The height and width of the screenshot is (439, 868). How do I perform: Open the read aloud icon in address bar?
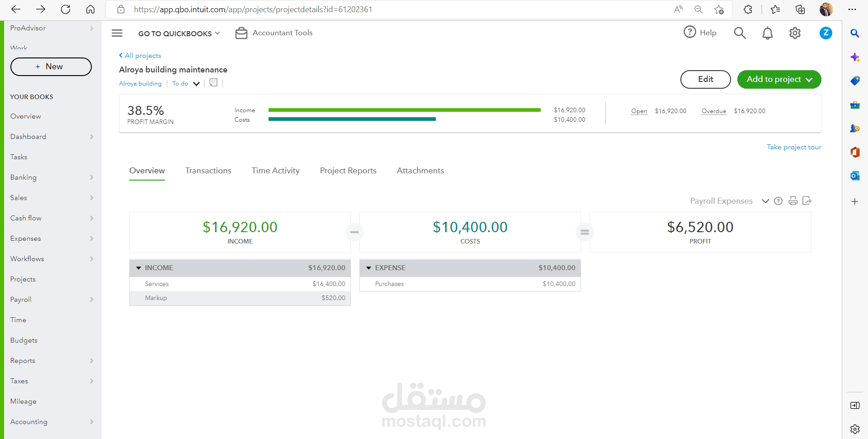point(678,9)
